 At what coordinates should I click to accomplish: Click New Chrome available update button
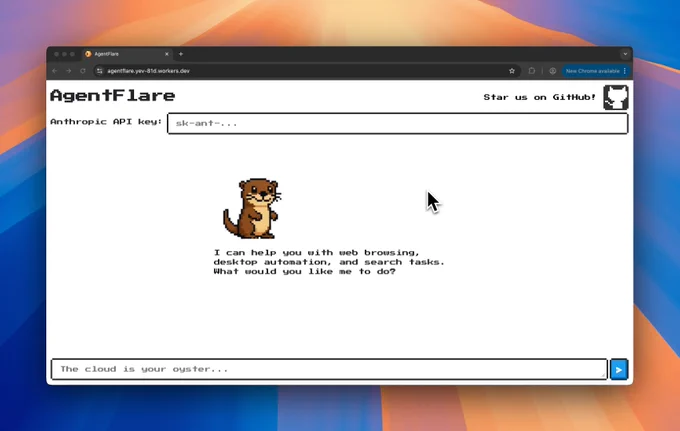[595, 71]
